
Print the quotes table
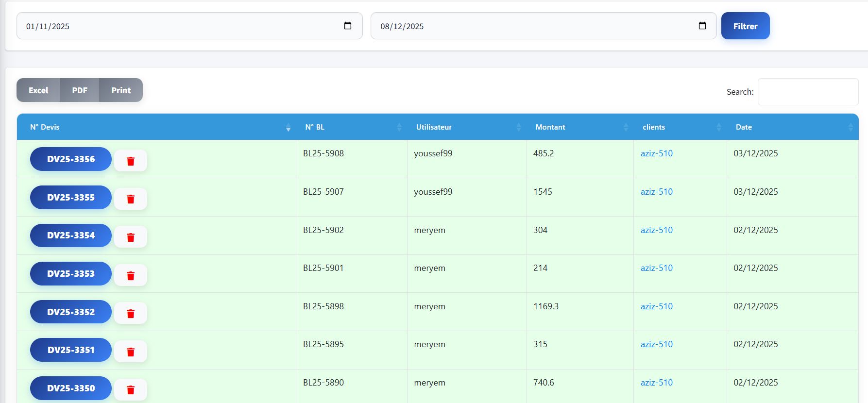pyautogui.click(x=121, y=90)
